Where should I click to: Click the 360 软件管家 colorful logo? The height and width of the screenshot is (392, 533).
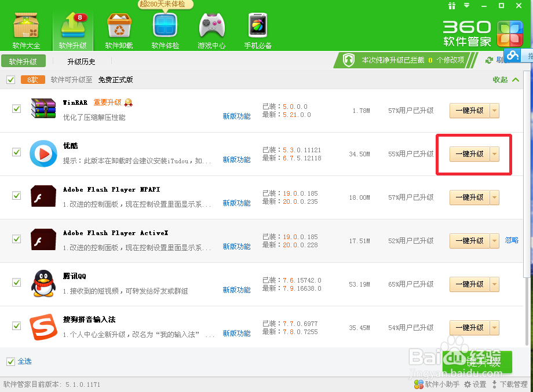[510, 34]
